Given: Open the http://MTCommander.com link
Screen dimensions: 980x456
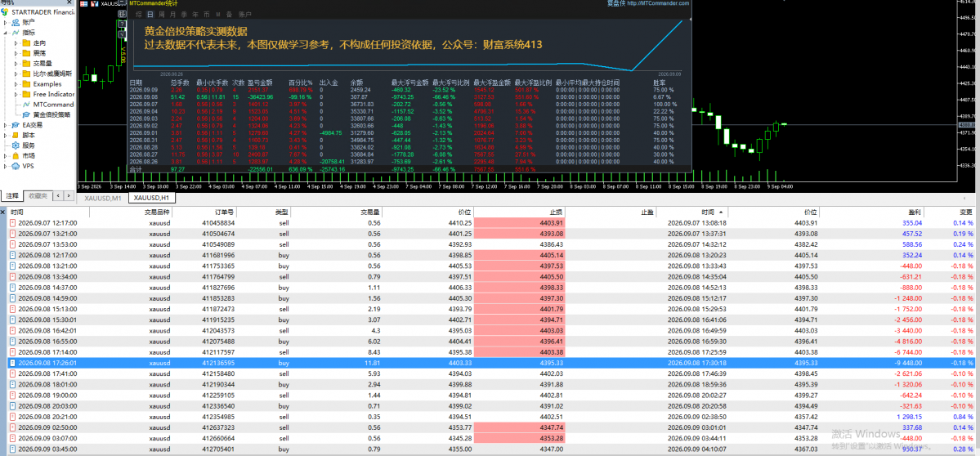Looking at the screenshot, I should pos(658,3).
